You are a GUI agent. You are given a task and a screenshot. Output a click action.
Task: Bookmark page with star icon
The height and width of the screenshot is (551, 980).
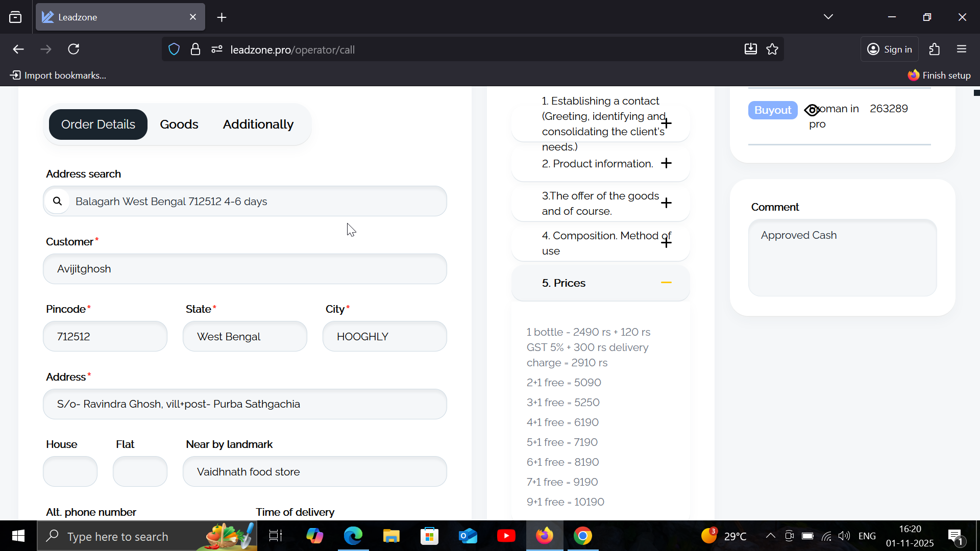click(772, 49)
